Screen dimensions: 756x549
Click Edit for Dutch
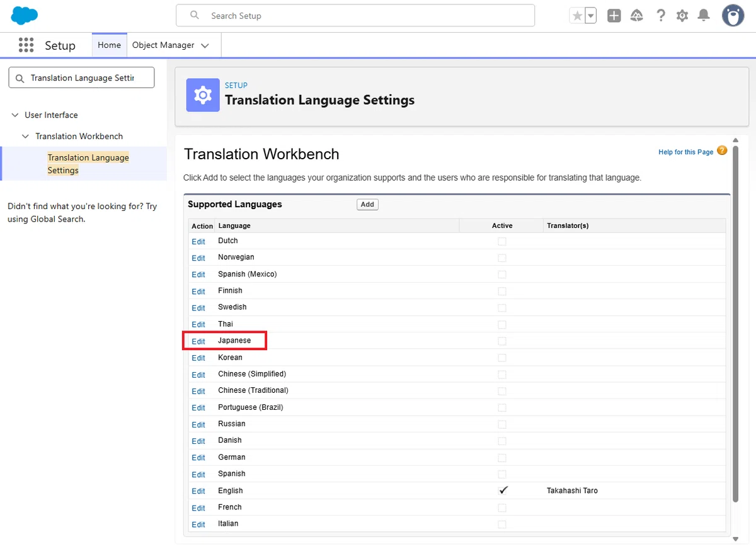[x=198, y=241]
